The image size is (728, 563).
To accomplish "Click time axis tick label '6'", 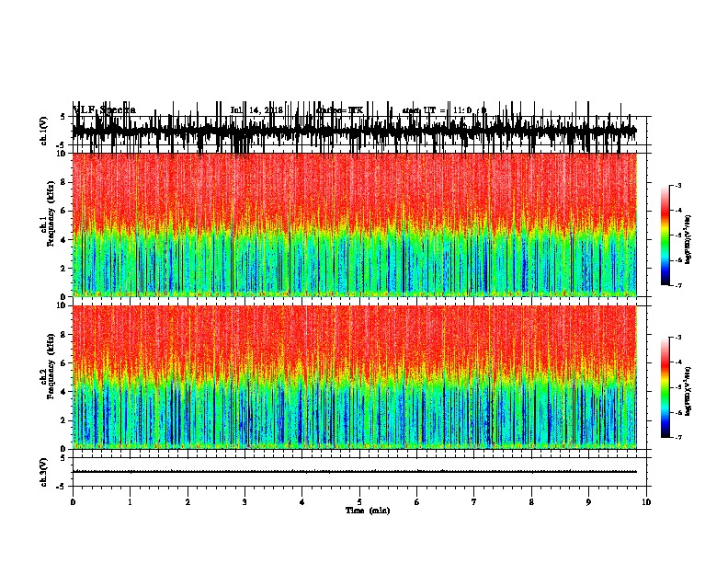I will point(417,502).
